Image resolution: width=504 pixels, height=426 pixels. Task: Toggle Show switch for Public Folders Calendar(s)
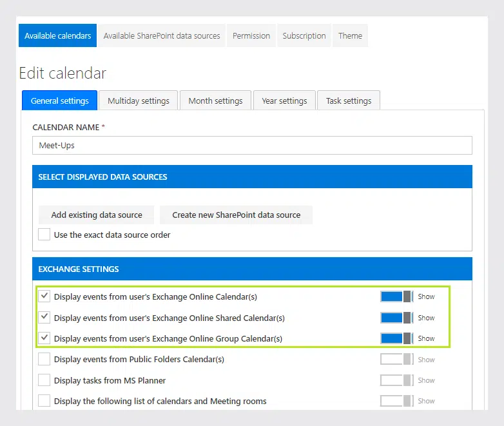(x=397, y=359)
